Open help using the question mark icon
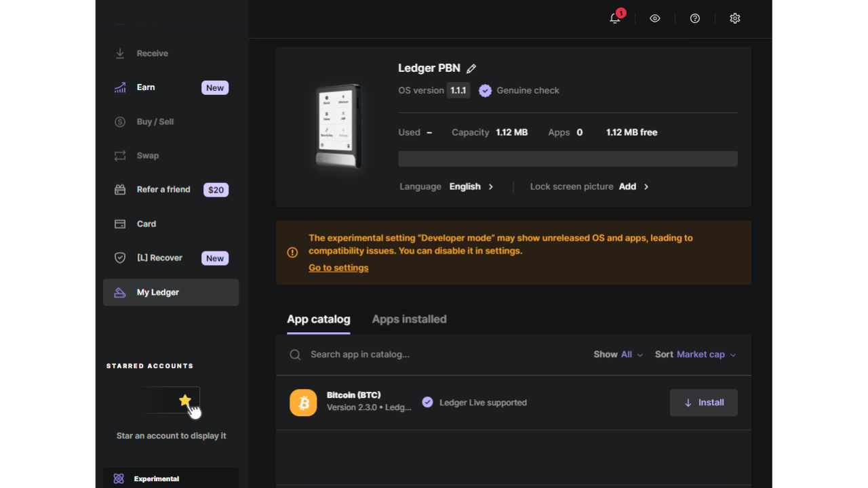 pyautogui.click(x=694, y=18)
